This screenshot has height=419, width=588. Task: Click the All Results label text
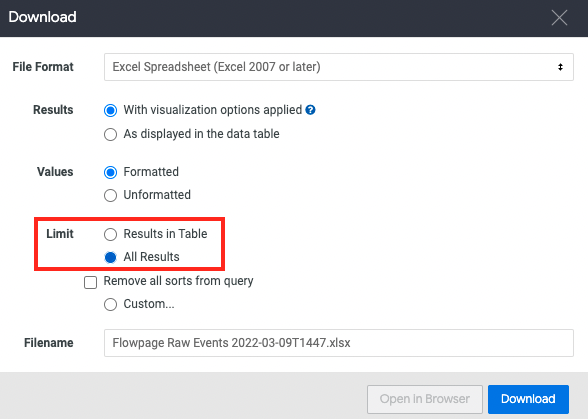click(x=152, y=257)
